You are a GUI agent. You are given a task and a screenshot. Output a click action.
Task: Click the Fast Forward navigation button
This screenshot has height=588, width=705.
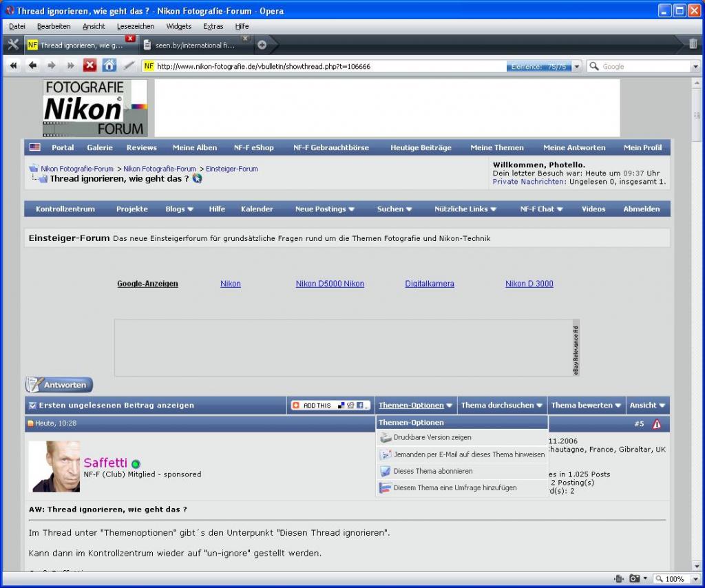(x=71, y=65)
